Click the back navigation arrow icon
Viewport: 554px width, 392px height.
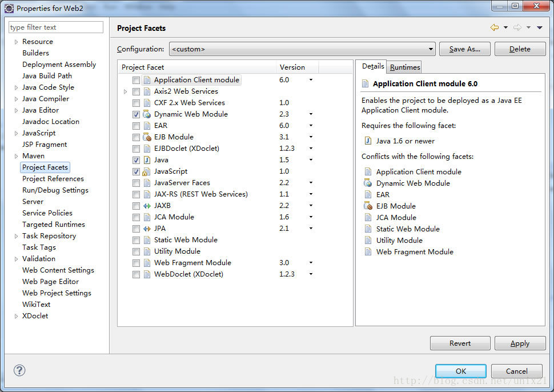coord(495,27)
